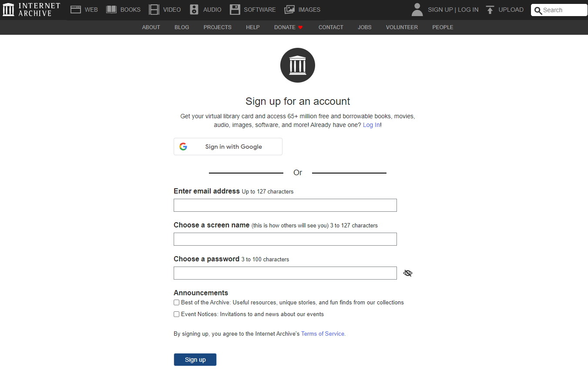Viewport: 588px width, 377px height.
Task: Open the SOFTWARE section icon
Action: (235, 9)
